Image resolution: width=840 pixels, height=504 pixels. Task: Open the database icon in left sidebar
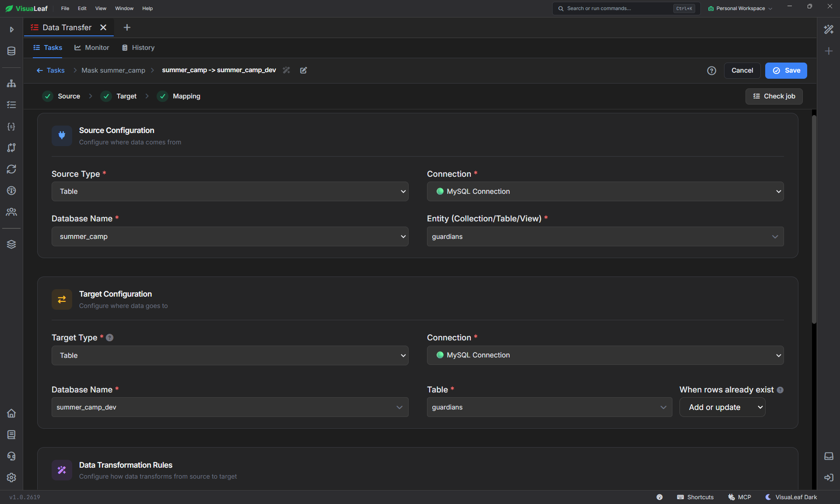tap(11, 51)
